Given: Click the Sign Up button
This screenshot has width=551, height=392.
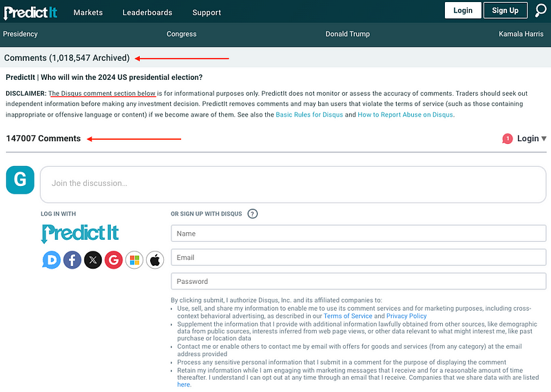Looking at the screenshot, I should (506, 10).
